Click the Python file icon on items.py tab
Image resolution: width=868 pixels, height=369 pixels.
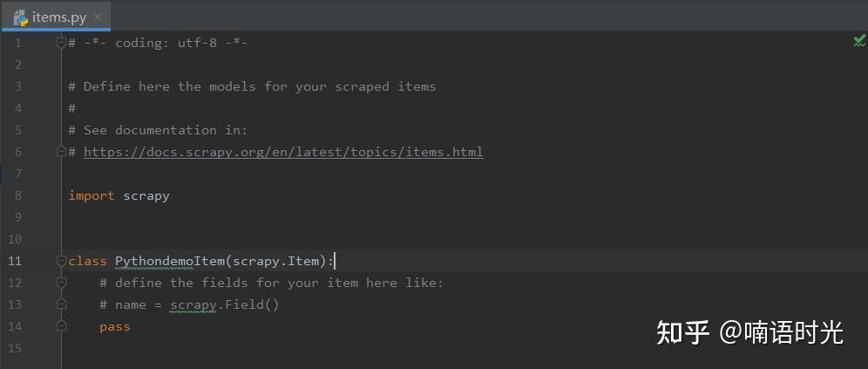click(21, 17)
